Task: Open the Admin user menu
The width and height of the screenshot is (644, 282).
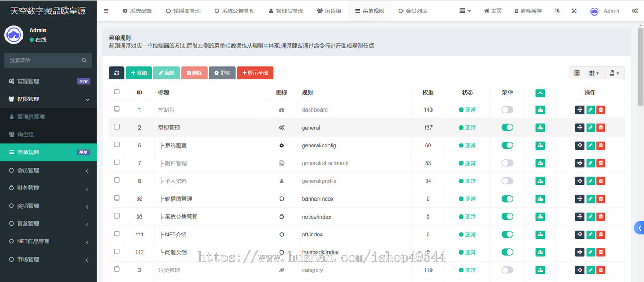Action: 605,11
